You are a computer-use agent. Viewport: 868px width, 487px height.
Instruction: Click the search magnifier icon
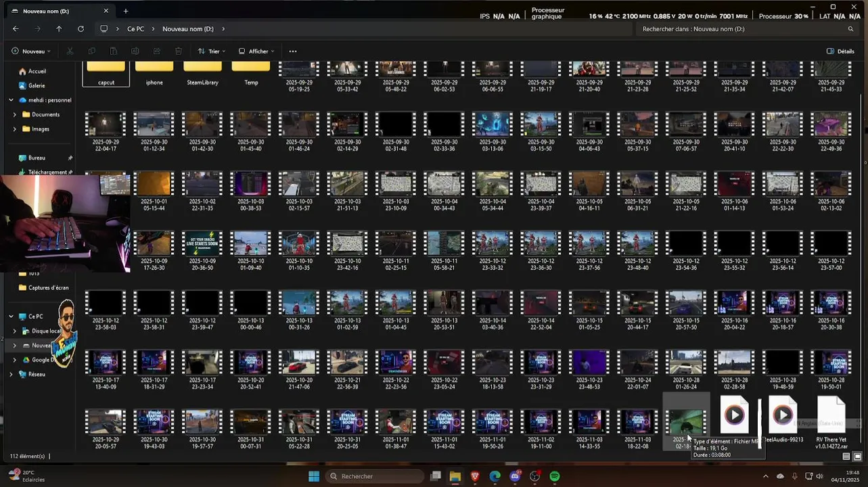[x=850, y=29]
